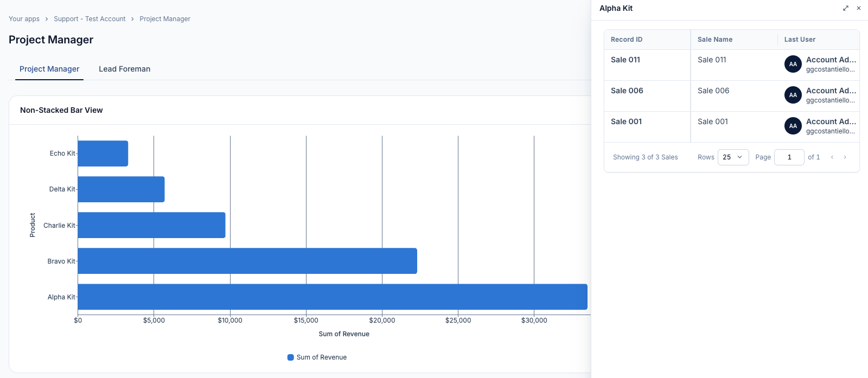
Task: Toggle the Sum of Revenue legend swatch
Action: point(291,357)
